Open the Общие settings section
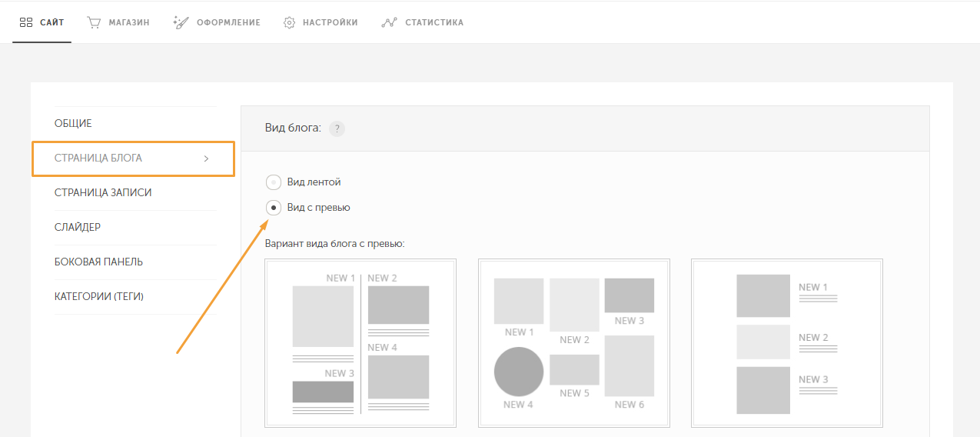This screenshot has width=980, height=437. [73, 124]
